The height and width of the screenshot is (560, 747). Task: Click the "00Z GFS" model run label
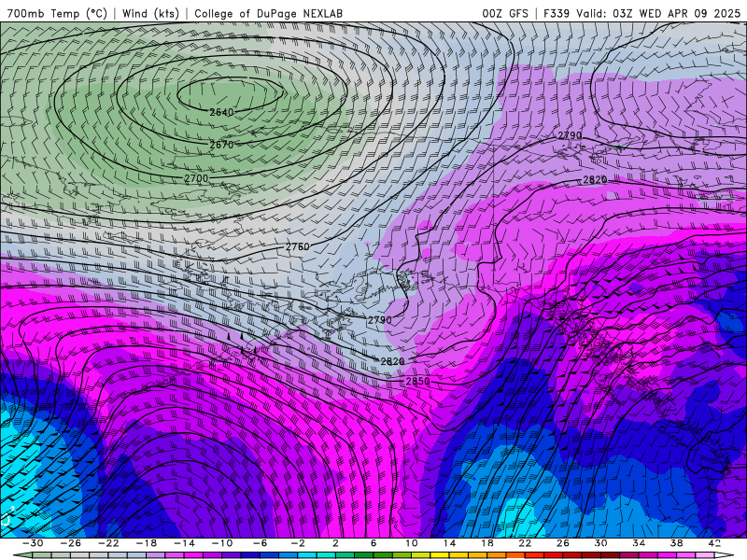[x=505, y=13]
